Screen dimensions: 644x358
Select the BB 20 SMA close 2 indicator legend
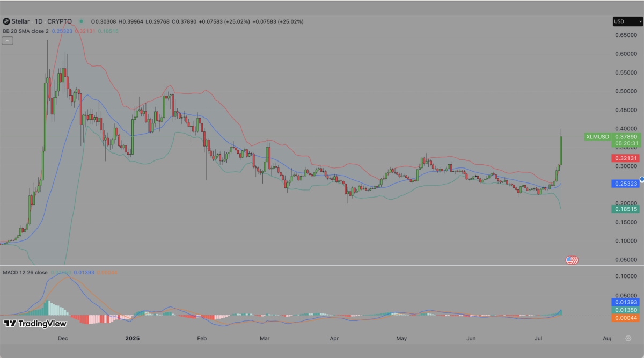pyautogui.click(x=26, y=32)
